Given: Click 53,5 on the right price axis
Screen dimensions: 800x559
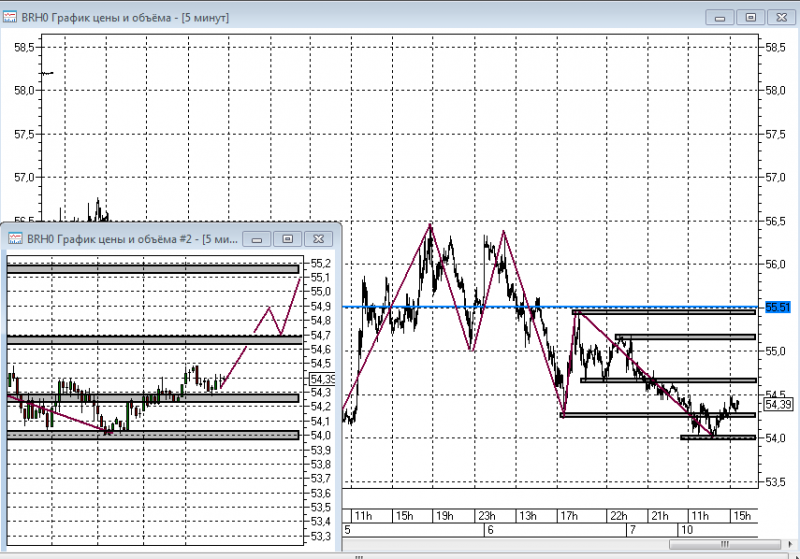Looking at the screenshot, I should 776,481.
